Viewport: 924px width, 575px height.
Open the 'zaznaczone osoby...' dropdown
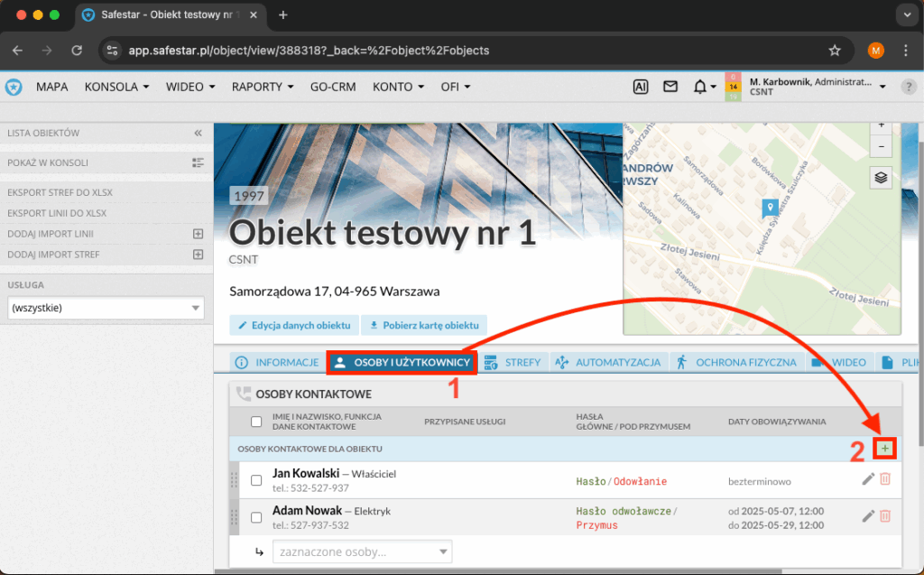362,552
